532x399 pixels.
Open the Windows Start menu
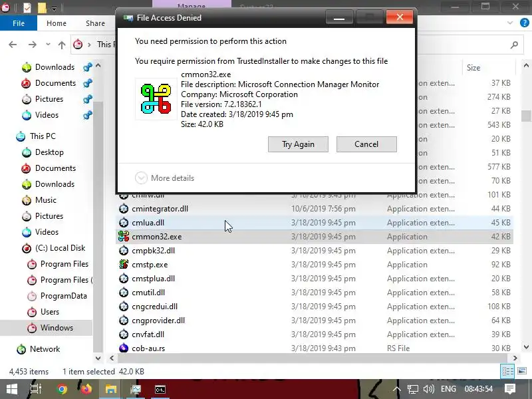[x=12, y=389]
